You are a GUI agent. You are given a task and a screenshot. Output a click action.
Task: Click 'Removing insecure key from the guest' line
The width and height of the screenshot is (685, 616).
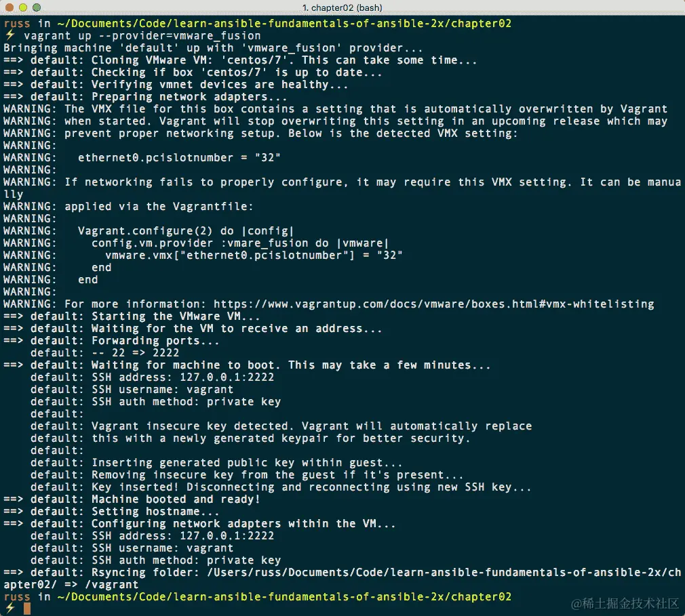(247, 475)
